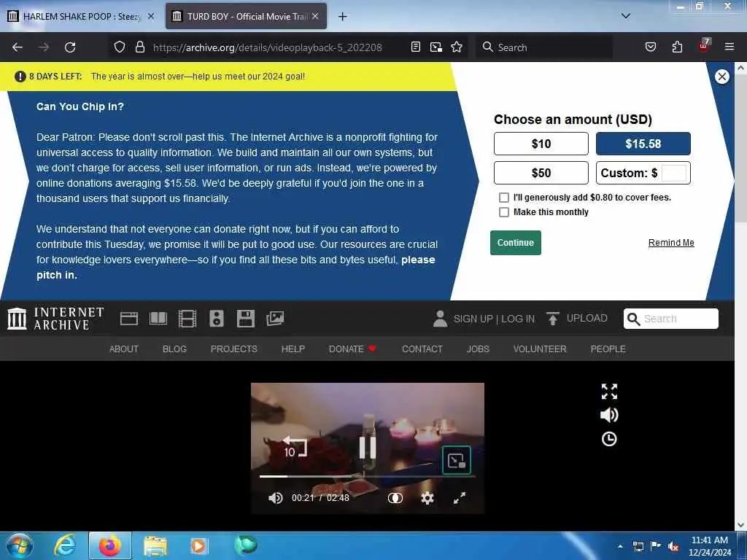
Task: Click the Firefox toolbar Search box
Action: (546, 47)
